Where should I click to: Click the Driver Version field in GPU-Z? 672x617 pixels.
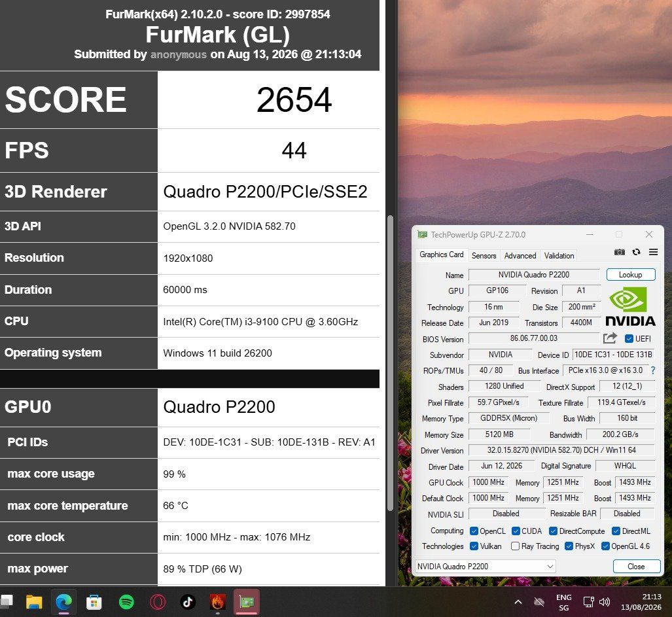pyautogui.click(x=561, y=450)
